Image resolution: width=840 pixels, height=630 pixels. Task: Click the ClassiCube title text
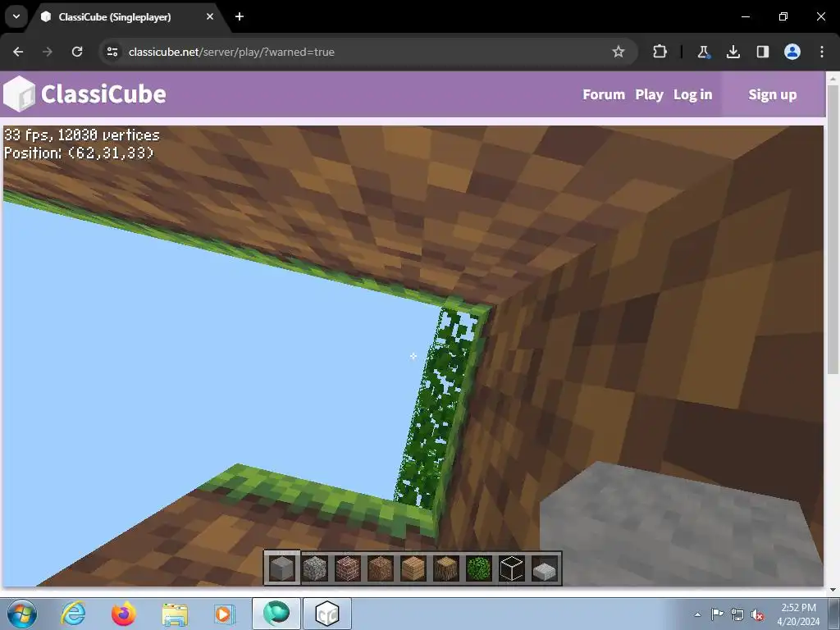(103, 94)
